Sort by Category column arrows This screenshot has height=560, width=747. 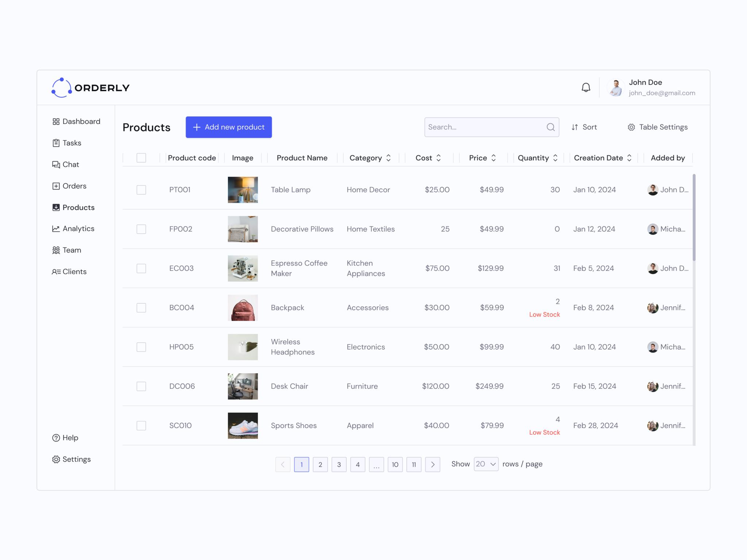click(x=388, y=158)
